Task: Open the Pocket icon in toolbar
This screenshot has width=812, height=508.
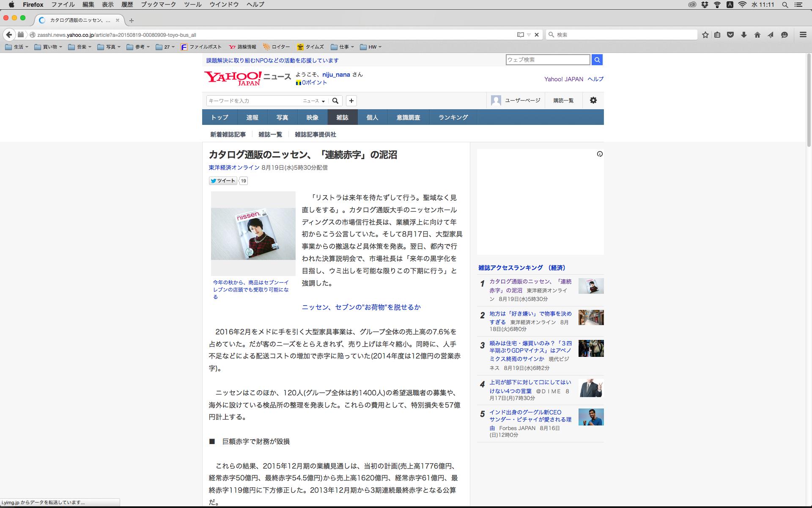Action: (730, 35)
